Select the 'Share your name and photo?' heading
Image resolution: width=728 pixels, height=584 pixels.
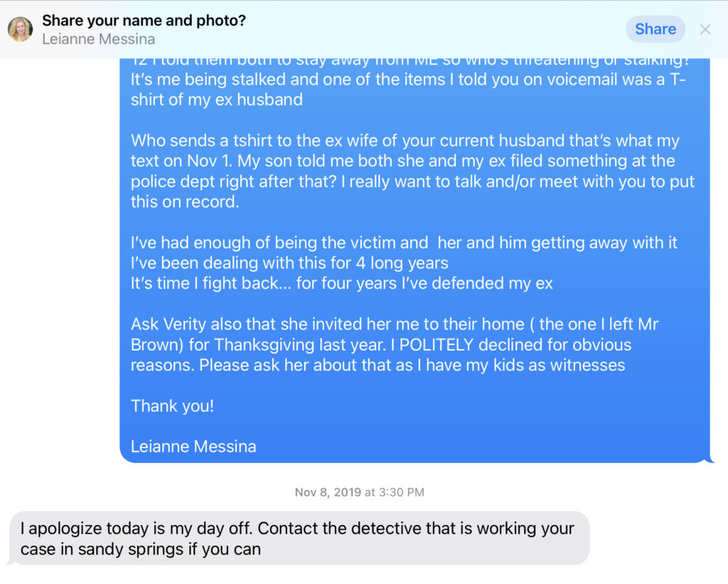(x=144, y=21)
